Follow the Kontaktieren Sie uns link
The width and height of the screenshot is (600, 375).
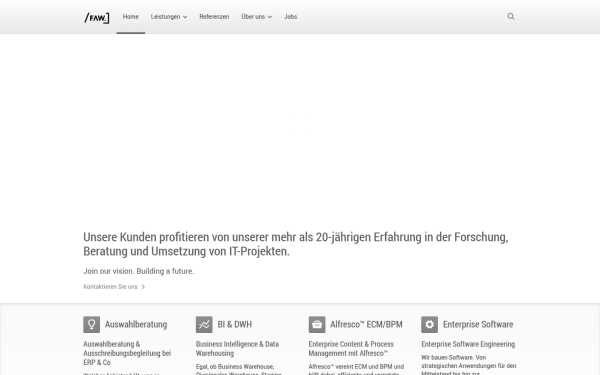pos(114,287)
